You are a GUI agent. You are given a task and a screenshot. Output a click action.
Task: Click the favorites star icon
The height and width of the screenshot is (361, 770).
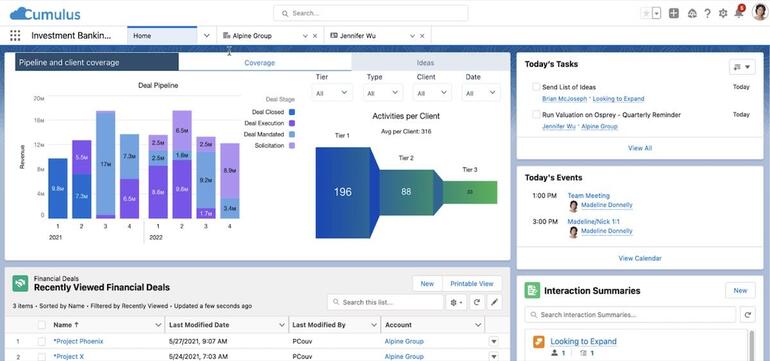click(x=646, y=14)
